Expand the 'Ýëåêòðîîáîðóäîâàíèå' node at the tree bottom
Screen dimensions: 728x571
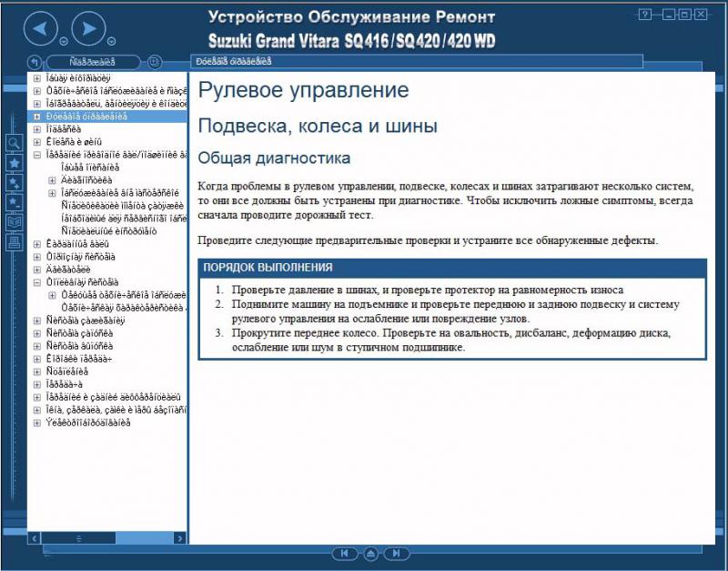point(37,423)
